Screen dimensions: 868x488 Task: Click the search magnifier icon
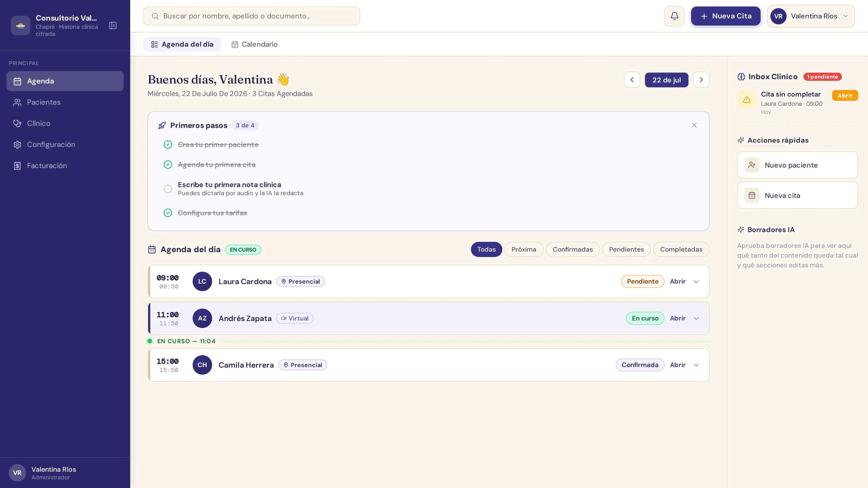click(x=155, y=16)
